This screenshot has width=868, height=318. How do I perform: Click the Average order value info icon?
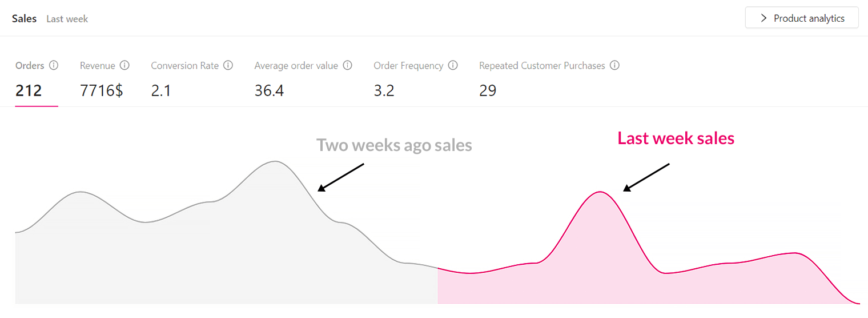point(347,65)
